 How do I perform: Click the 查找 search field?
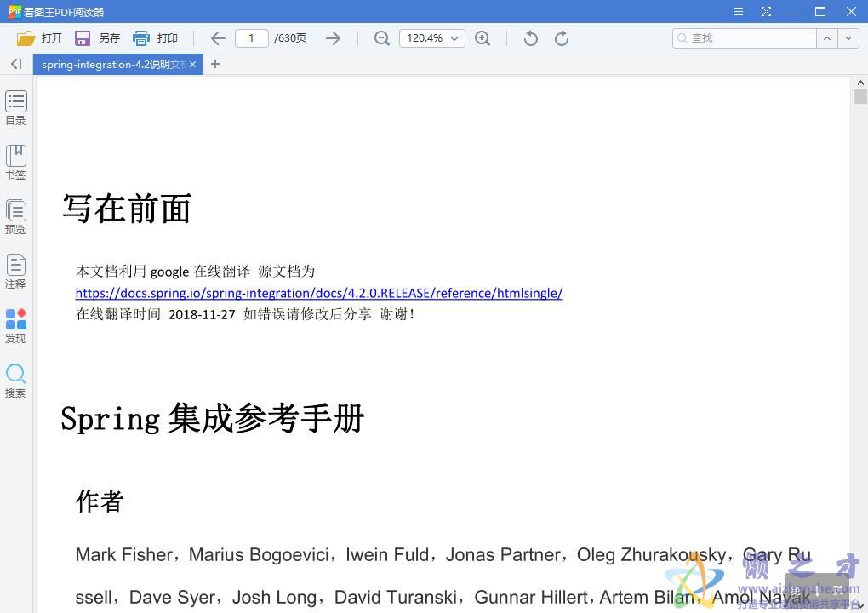[x=744, y=38]
